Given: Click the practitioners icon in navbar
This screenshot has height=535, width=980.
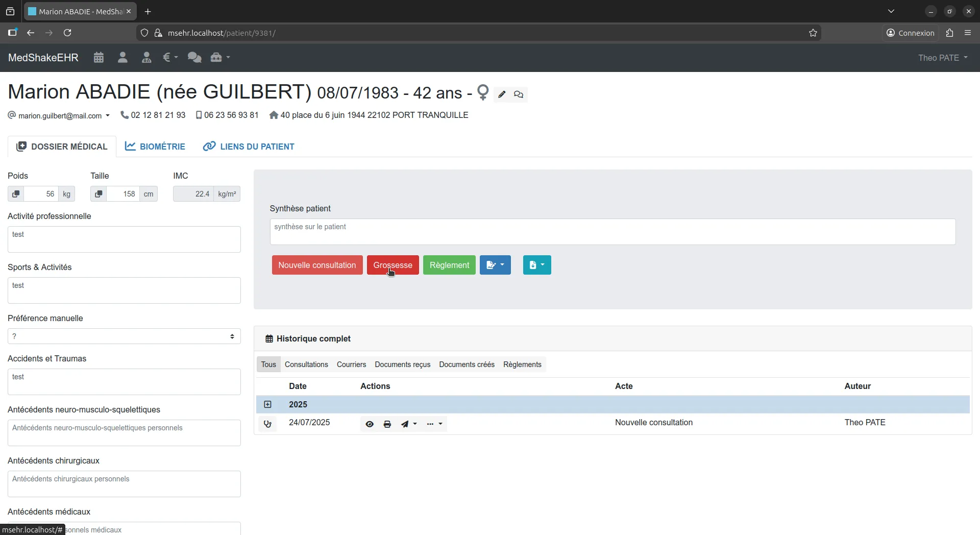Looking at the screenshot, I should point(146,58).
